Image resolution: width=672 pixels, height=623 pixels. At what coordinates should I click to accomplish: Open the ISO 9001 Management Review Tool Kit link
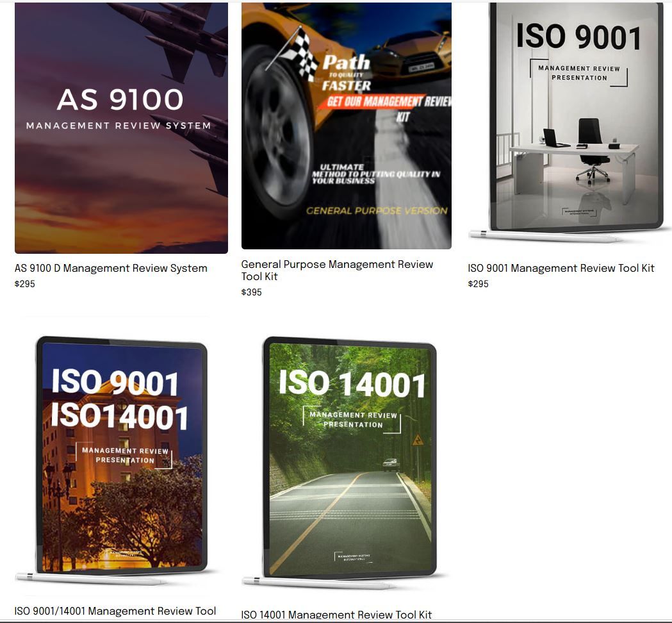pyautogui.click(x=561, y=269)
